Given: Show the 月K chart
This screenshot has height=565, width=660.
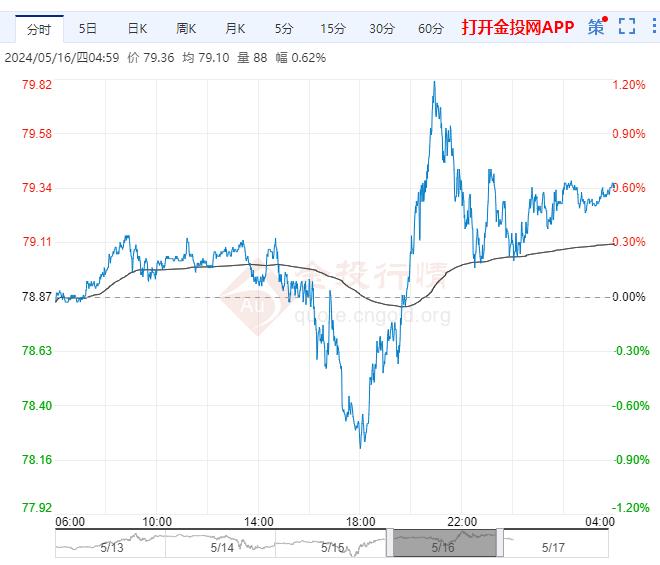Looking at the screenshot, I should 235,28.
